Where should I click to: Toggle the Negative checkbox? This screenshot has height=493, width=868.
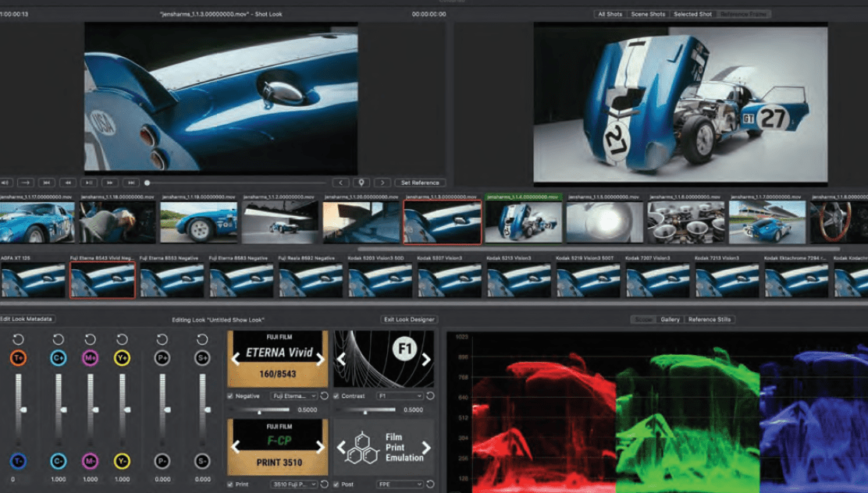[x=230, y=396]
